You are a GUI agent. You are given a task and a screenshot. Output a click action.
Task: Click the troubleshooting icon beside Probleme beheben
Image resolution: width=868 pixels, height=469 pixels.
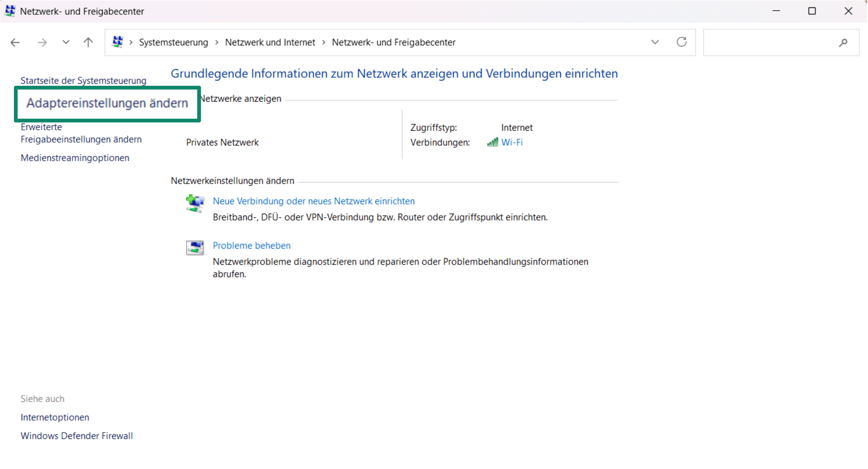pyautogui.click(x=195, y=247)
